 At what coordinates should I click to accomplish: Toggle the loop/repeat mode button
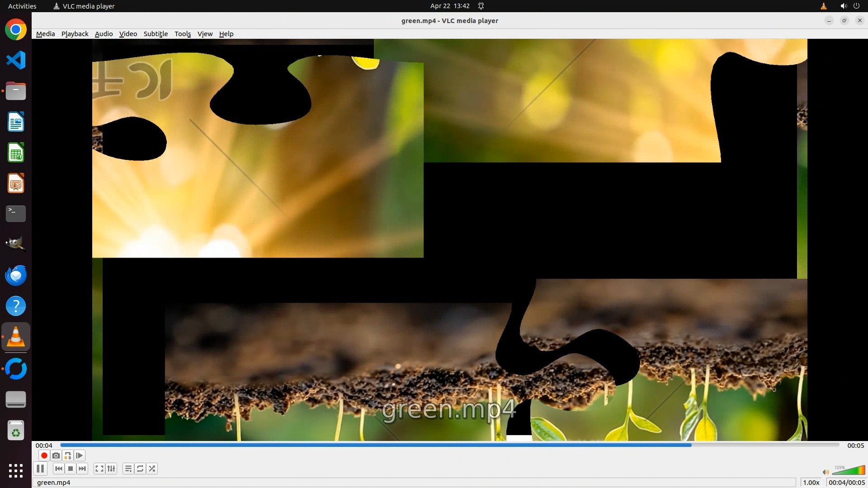[140, 469]
